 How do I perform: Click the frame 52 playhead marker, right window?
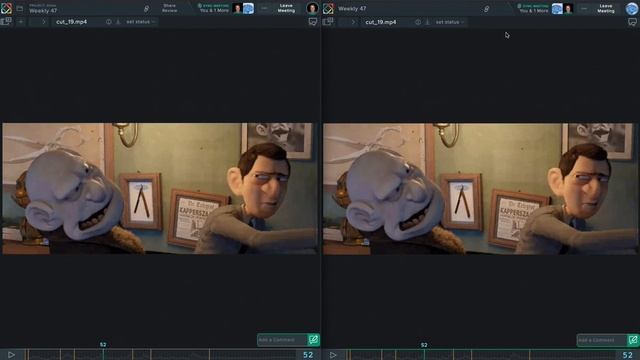(424, 345)
